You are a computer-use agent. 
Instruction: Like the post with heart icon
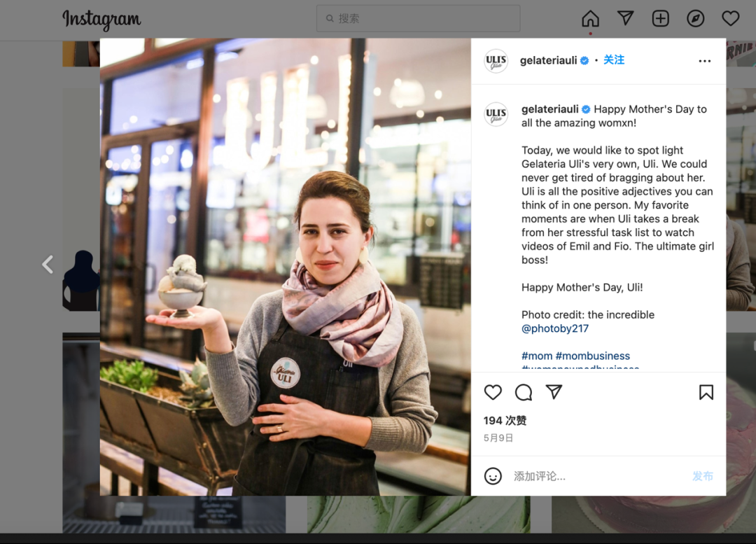493,392
